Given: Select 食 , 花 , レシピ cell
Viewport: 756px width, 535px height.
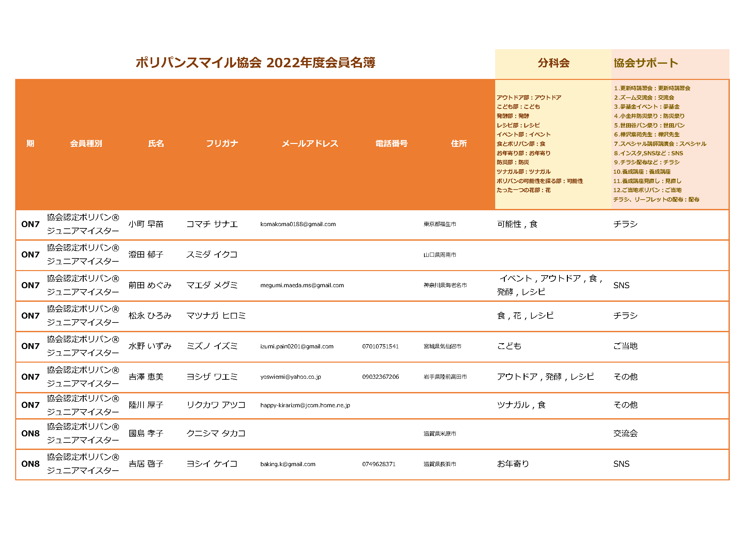Looking at the screenshot, I should click(x=525, y=316).
